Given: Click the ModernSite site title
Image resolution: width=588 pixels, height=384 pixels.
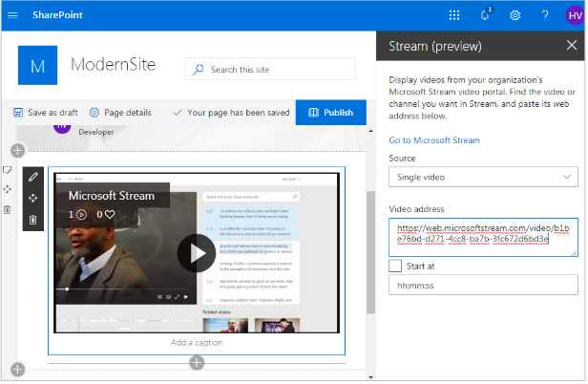Looking at the screenshot, I should [x=114, y=65].
